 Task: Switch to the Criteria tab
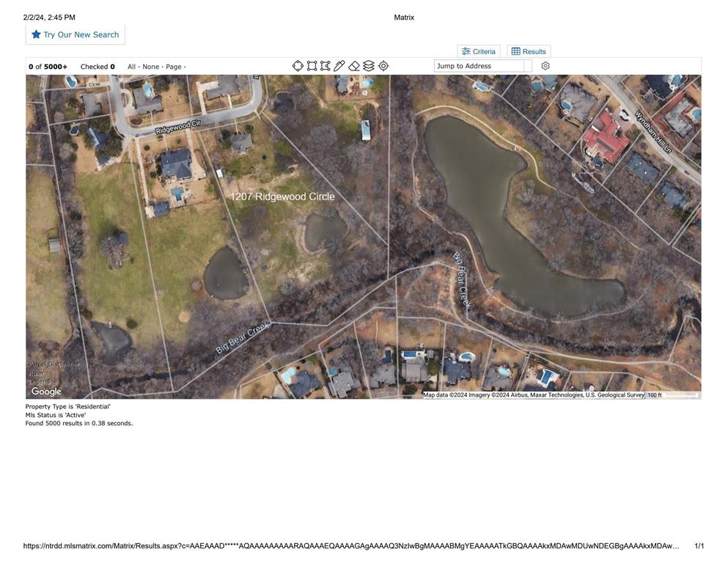479,51
